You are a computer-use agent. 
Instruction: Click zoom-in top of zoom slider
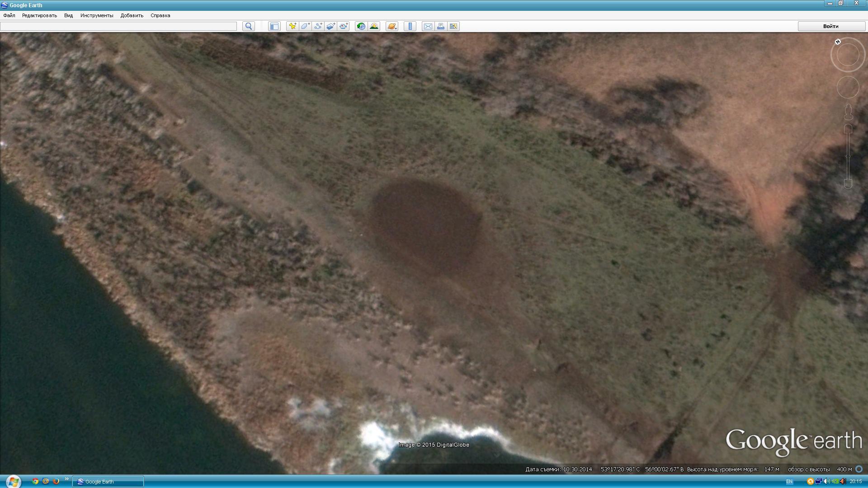point(848,129)
